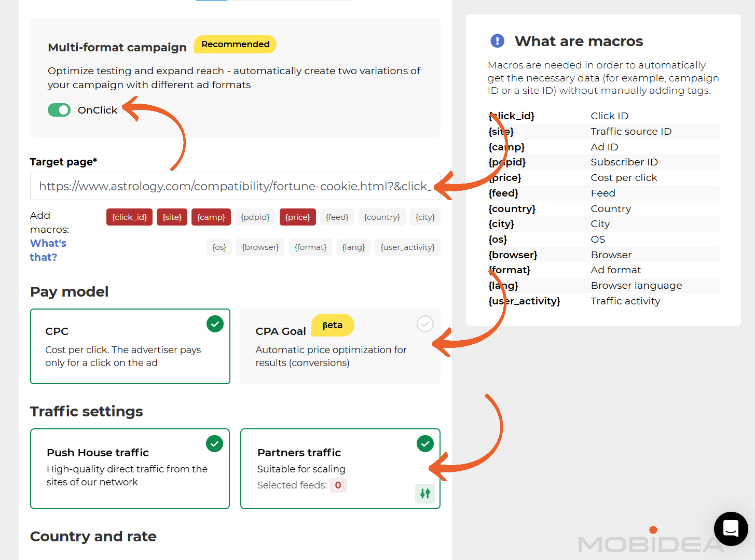This screenshot has width=755, height=560.
Task: Add the {feed} macro
Action: [337, 217]
